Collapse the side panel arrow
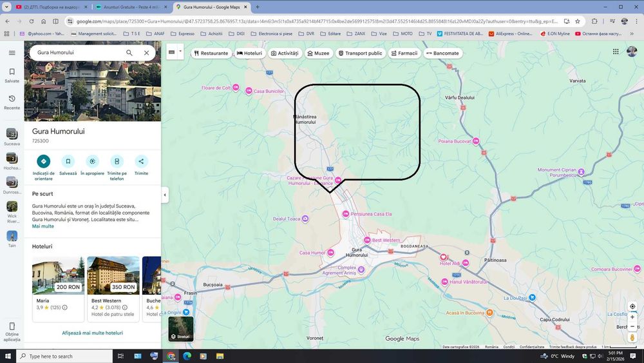 [x=165, y=195]
